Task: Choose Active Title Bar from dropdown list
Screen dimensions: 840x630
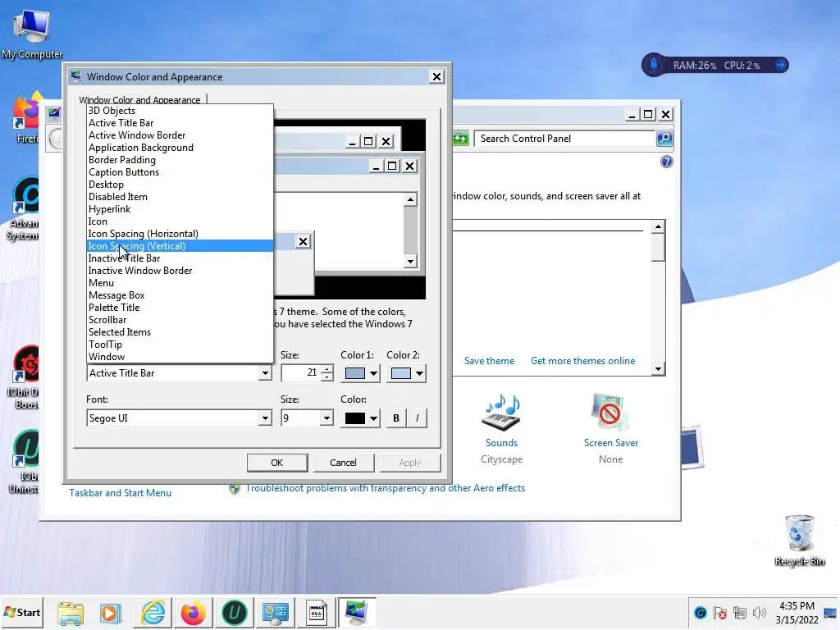Action: pos(180,123)
